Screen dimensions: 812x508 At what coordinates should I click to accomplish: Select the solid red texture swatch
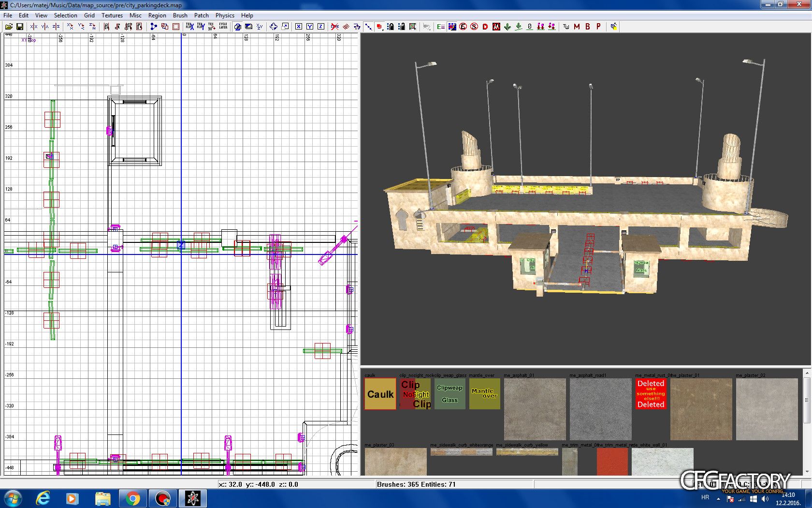[612, 462]
